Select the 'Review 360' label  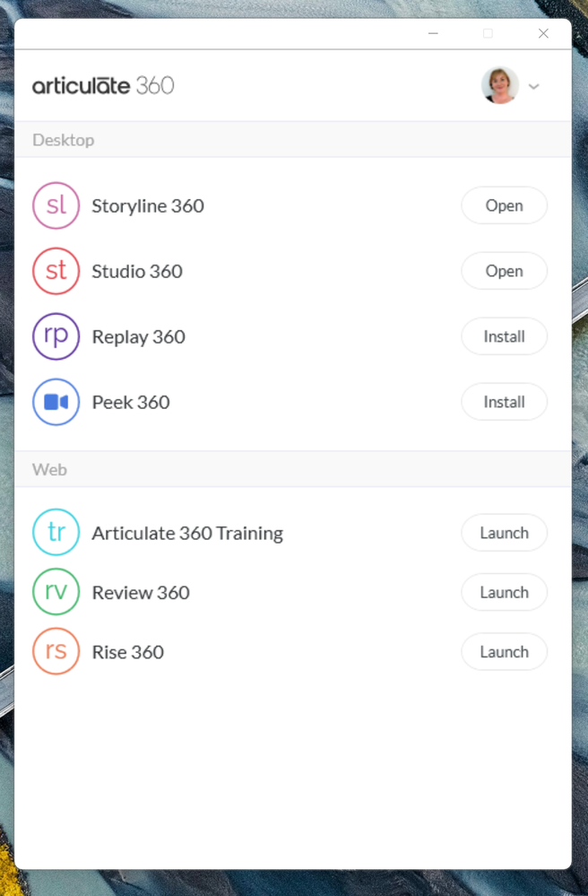[141, 593]
